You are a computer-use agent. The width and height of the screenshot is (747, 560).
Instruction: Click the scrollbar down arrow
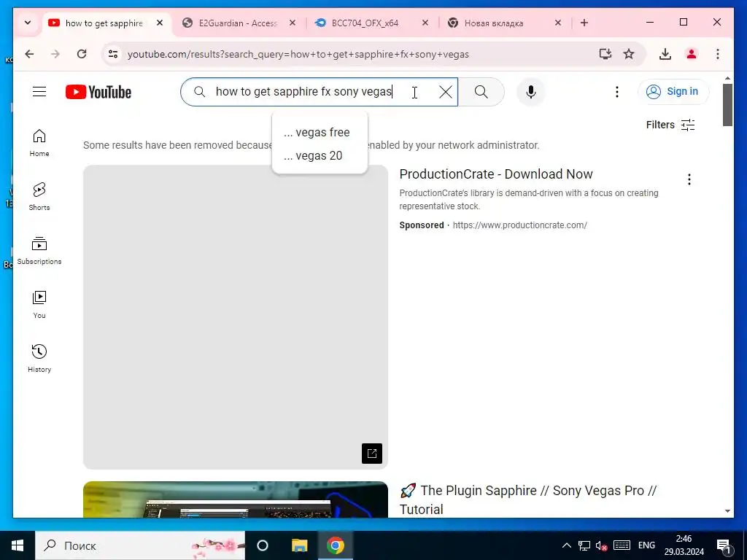727,511
